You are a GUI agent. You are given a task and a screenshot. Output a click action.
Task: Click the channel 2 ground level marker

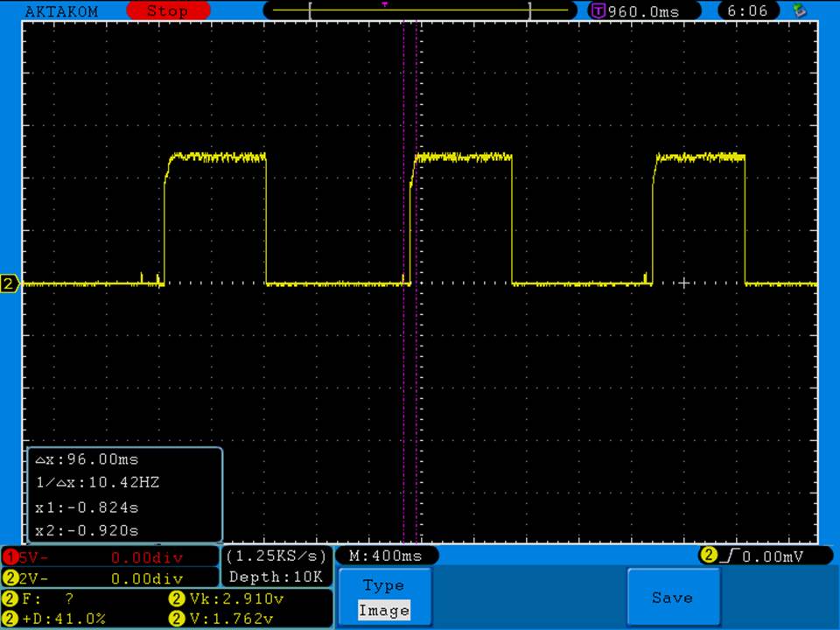[x=10, y=283]
